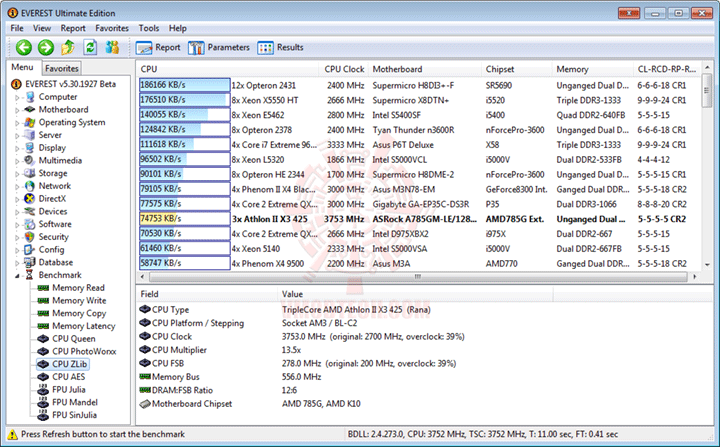Collapse the Benchmark tree node

tap(17, 276)
